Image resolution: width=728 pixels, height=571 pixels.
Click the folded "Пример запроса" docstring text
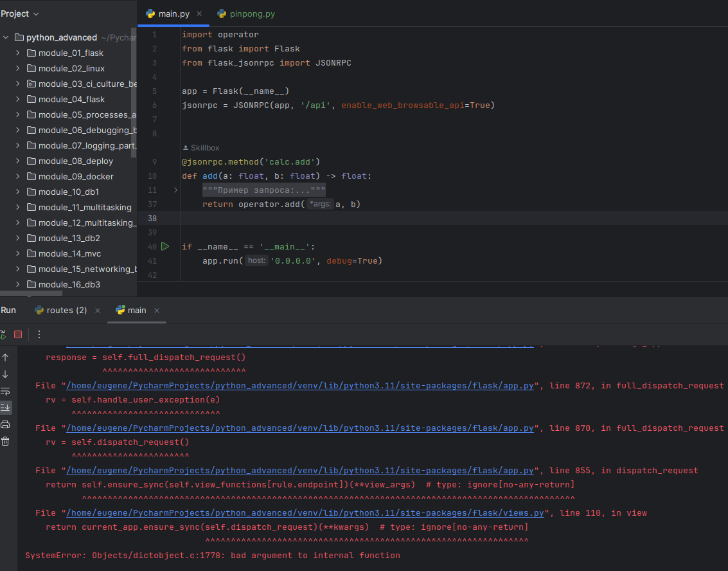coord(263,190)
